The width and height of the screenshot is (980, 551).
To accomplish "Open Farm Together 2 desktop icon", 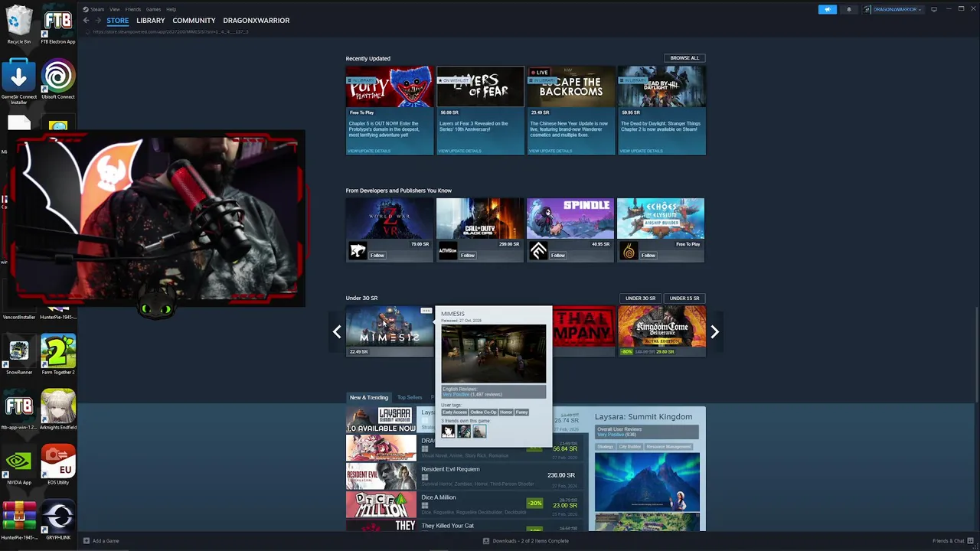I will (x=58, y=355).
